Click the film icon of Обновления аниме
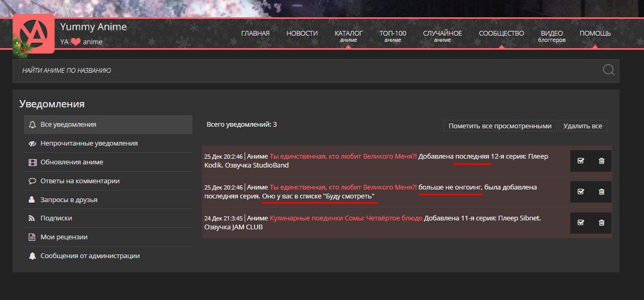 point(32,162)
